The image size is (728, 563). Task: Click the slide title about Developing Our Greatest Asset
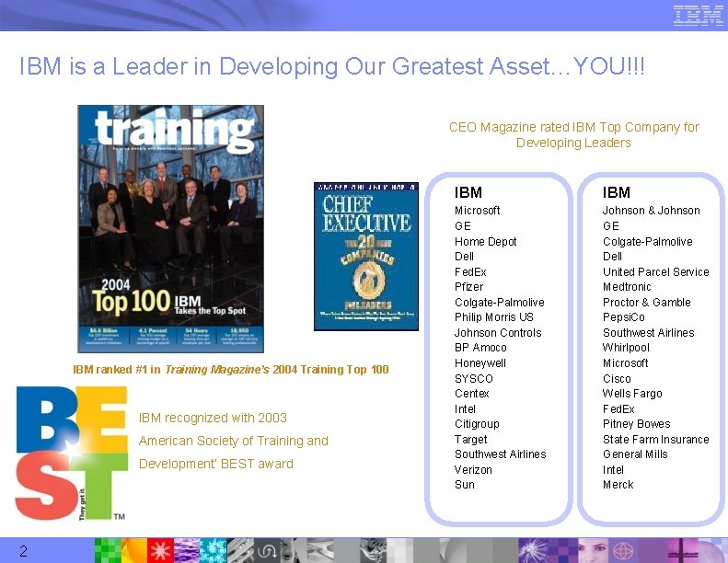tap(332, 66)
